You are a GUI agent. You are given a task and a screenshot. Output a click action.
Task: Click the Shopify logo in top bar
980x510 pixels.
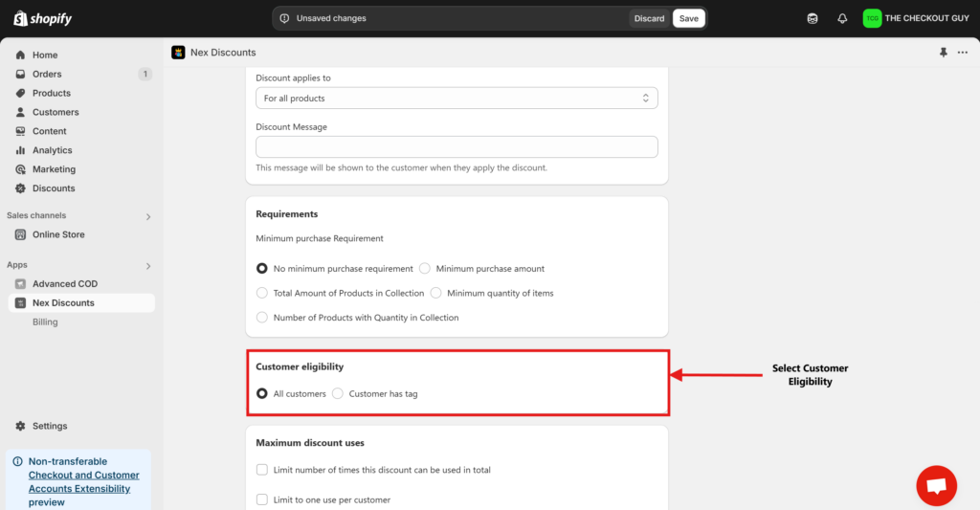(x=42, y=18)
